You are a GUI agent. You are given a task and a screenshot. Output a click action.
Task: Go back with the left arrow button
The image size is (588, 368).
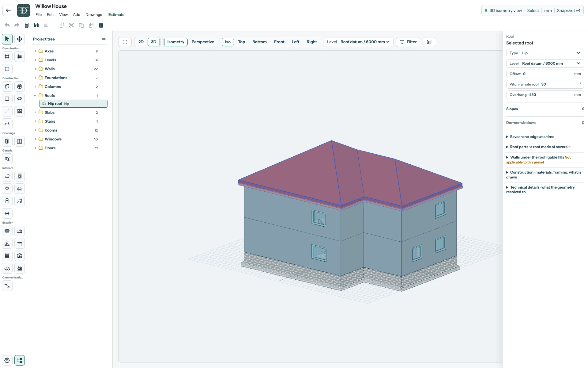(8, 10)
